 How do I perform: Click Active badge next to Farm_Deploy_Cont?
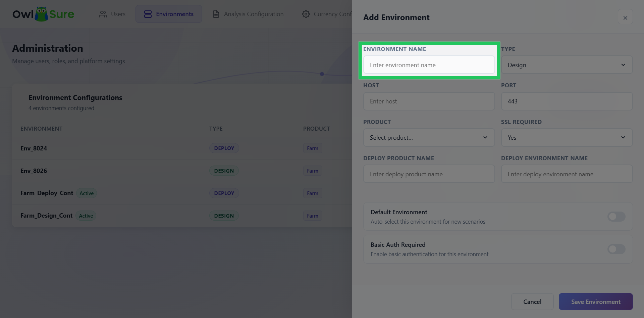tap(87, 193)
